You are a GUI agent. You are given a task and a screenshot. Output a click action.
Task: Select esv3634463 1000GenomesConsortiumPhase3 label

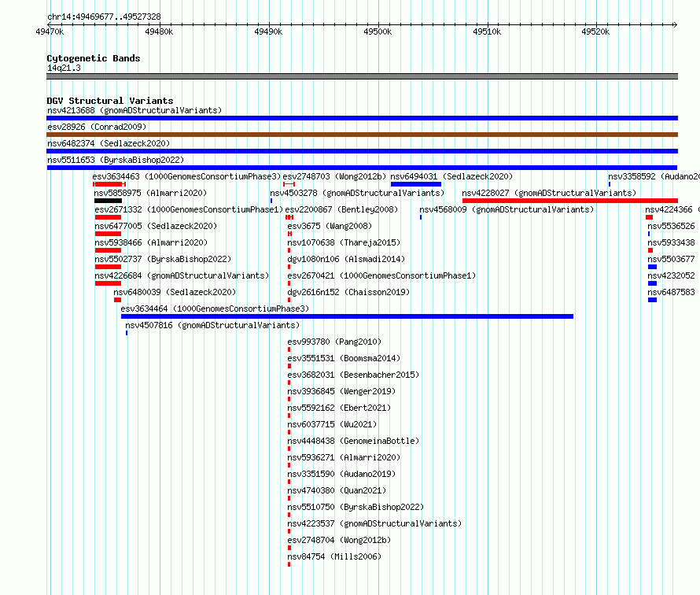coord(186,176)
